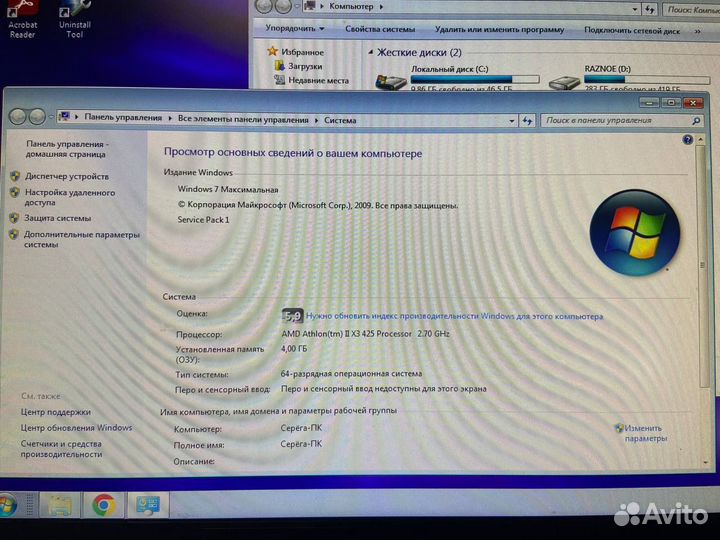Open Windows Explorer from the taskbar
Image resolution: width=720 pixels, height=540 pixels.
click(60, 505)
